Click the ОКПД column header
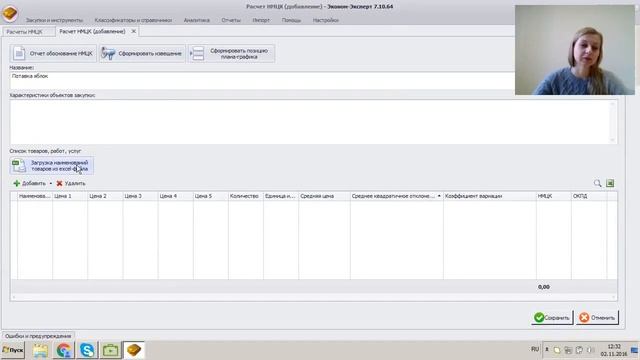Image resolution: width=640 pixels, height=360 pixels. [x=589, y=196]
